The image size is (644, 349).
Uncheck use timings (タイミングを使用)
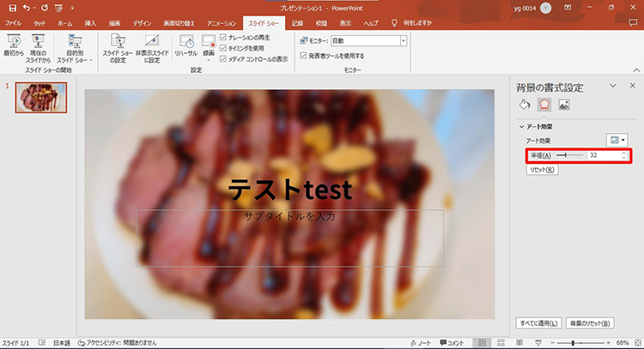pos(223,49)
